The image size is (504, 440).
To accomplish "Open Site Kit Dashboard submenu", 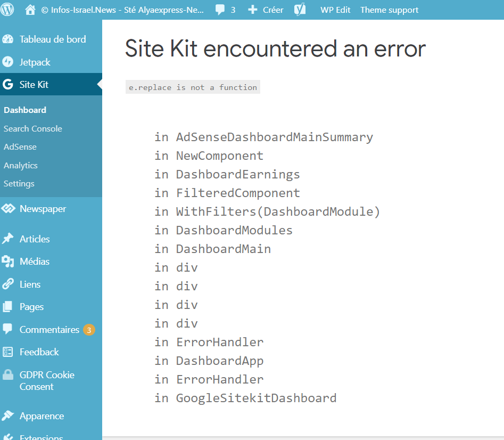I will click(x=25, y=110).
